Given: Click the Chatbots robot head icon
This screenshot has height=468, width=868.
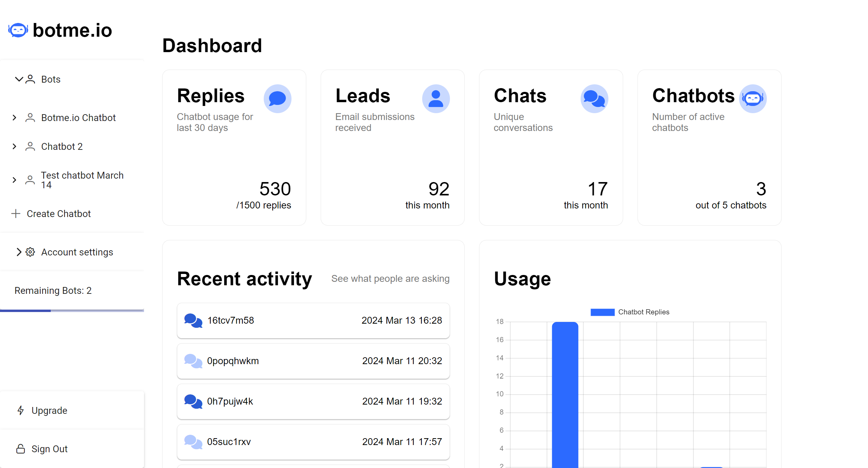Looking at the screenshot, I should click(752, 99).
